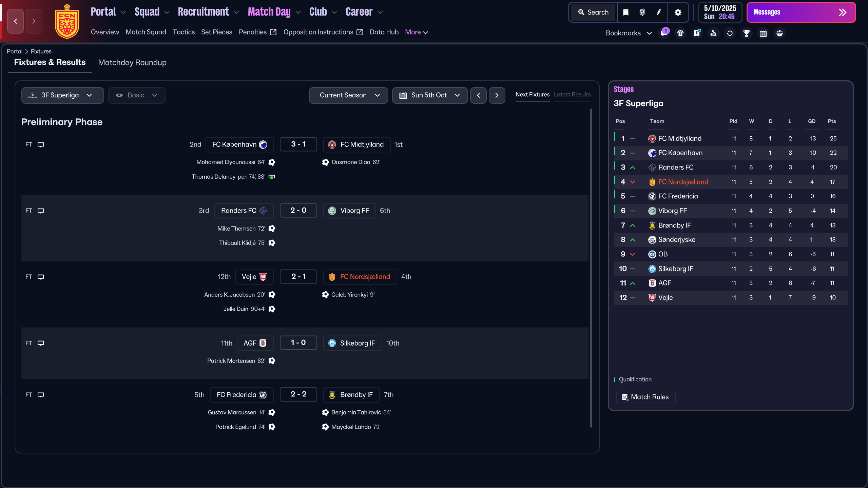Image resolution: width=868 pixels, height=488 pixels.
Task: Open the TV match icon for København v Midtjylland
Action: click(x=41, y=144)
